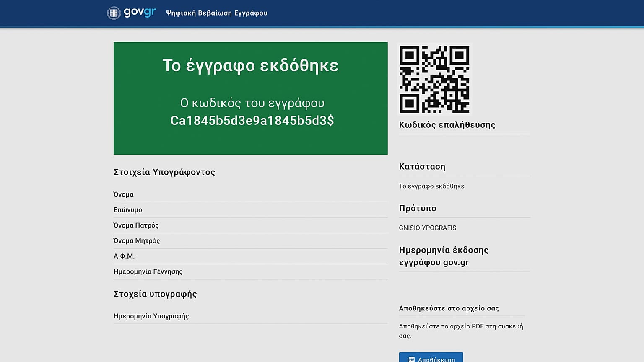Click the Πρότυπο heading
Screen dimensions: 644x362
point(418,209)
